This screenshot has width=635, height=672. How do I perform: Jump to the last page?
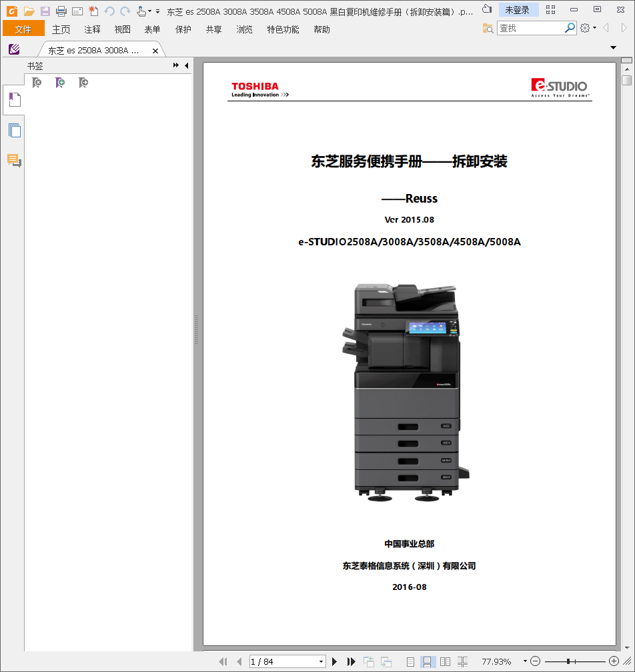tap(351, 662)
